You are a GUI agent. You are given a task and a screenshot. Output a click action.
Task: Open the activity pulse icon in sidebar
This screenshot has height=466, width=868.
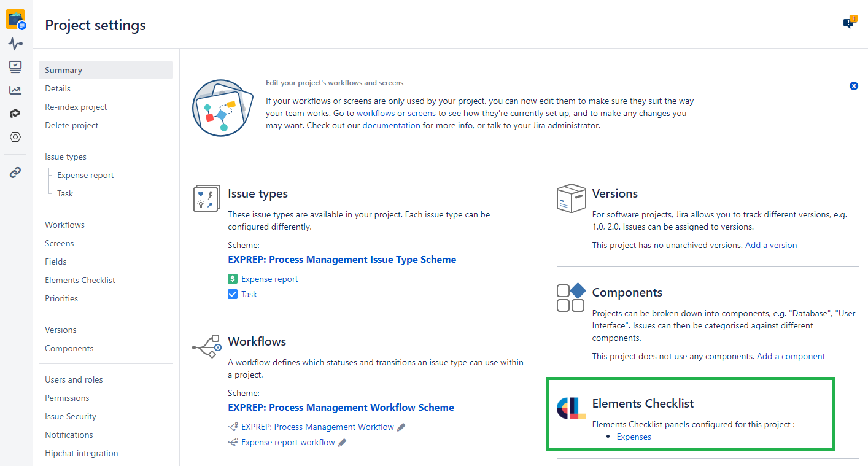click(15, 44)
